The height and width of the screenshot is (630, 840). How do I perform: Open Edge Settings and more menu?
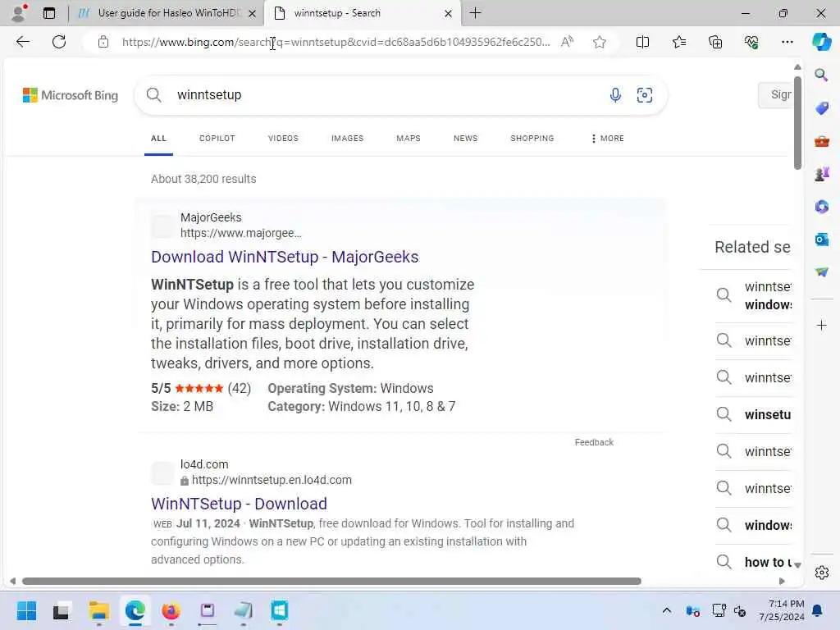(787, 42)
